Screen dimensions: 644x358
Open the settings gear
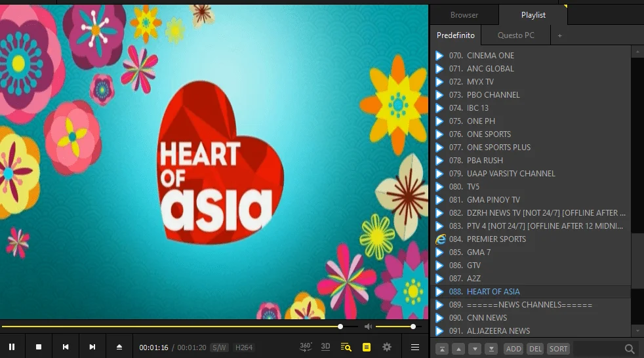click(386, 347)
